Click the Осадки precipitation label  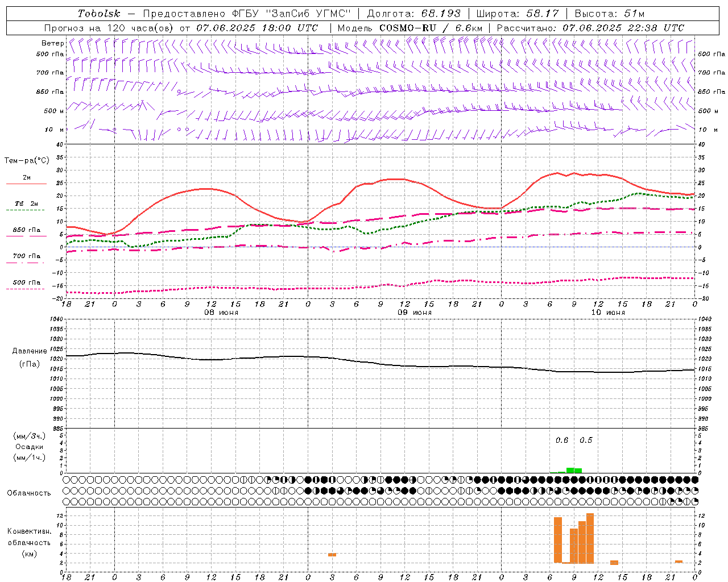pyautogui.click(x=29, y=447)
